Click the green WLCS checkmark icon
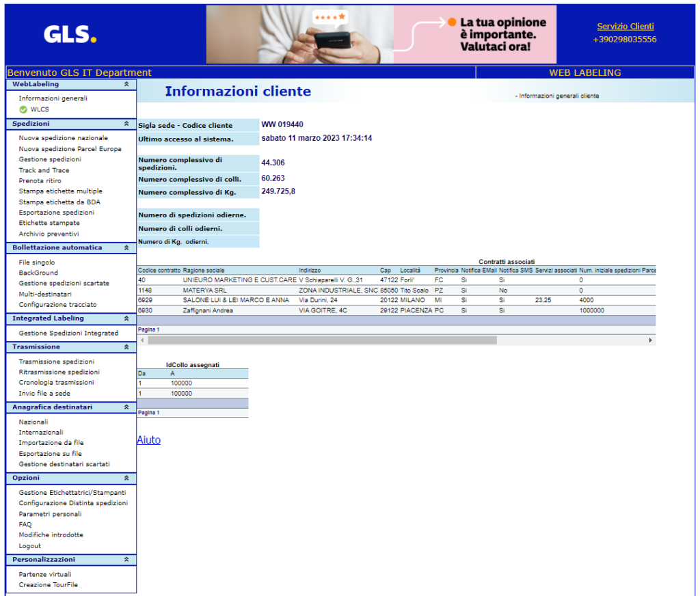This screenshot has height=596, width=700. click(x=23, y=109)
